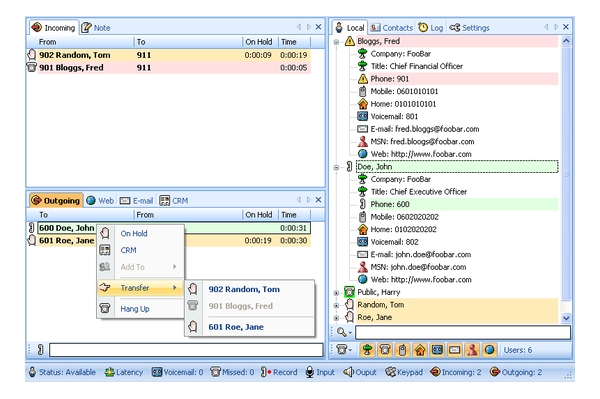Screen dimensions: 600x399
Task: Select the Local tab
Action: (349, 28)
